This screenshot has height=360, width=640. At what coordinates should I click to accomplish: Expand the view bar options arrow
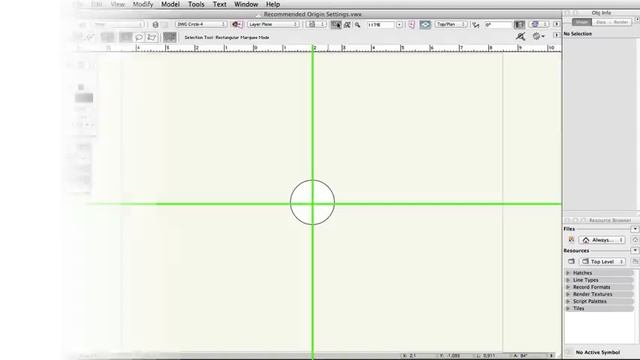click(x=556, y=24)
